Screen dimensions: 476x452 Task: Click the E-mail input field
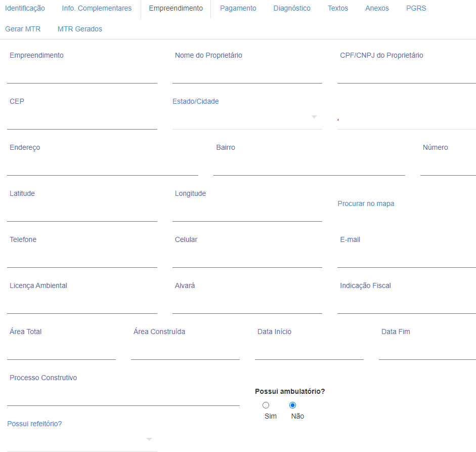(x=407, y=257)
